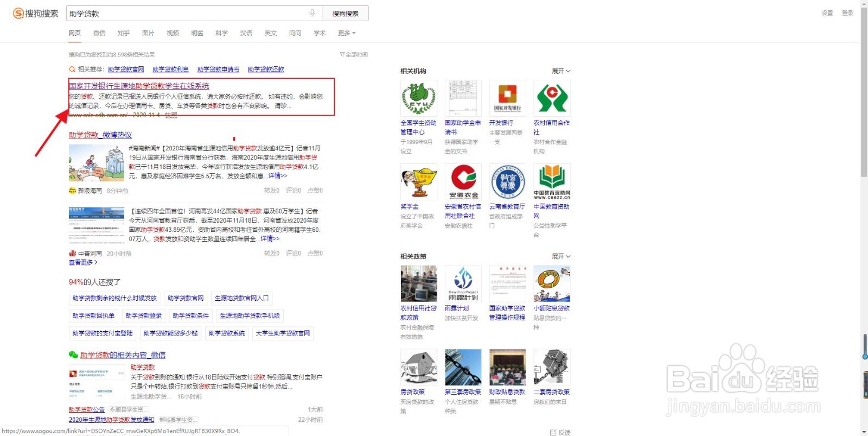Viewport: 868px width, 436px height.
Task: Open the 助学贷款公告 link
Action: tap(87, 409)
